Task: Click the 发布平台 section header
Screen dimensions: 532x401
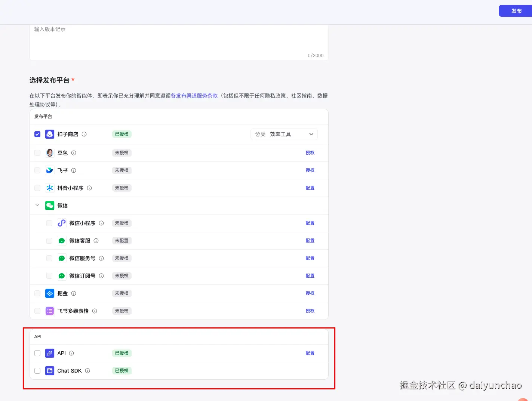Action: click(43, 117)
